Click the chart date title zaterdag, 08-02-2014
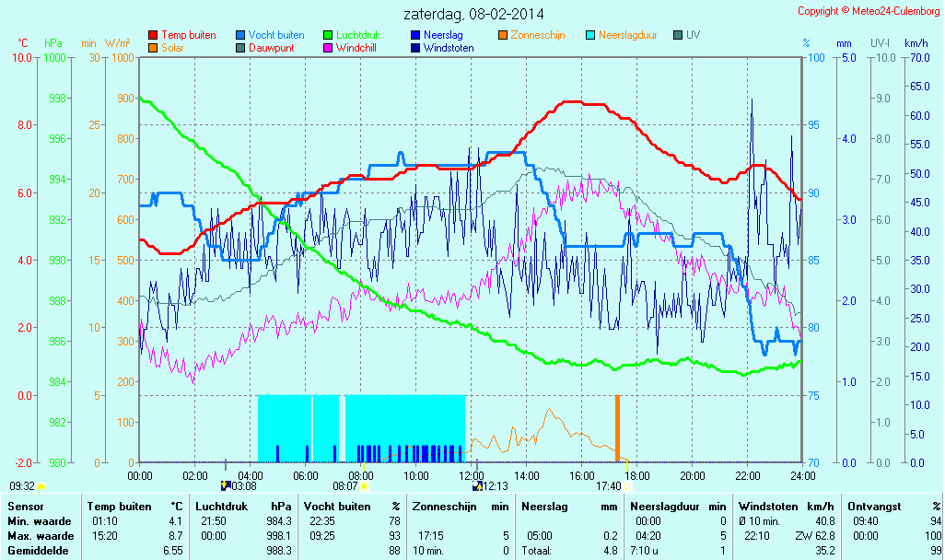This screenshot has width=945, height=560. click(x=473, y=14)
